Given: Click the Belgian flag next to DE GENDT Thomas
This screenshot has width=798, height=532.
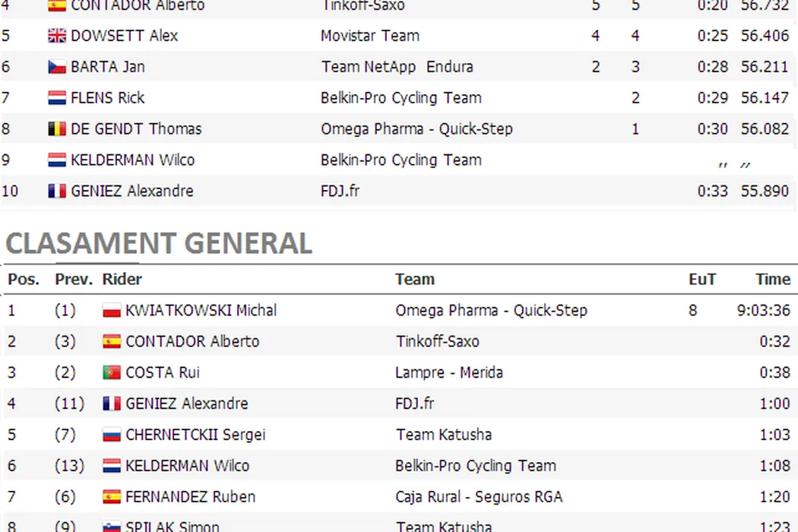Looking at the screenshot, I should pyautogui.click(x=57, y=129).
